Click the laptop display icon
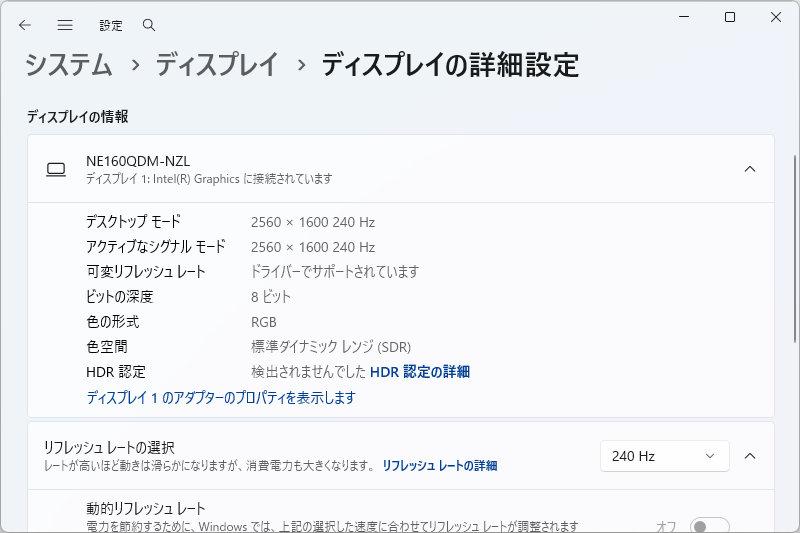 click(x=56, y=169)
